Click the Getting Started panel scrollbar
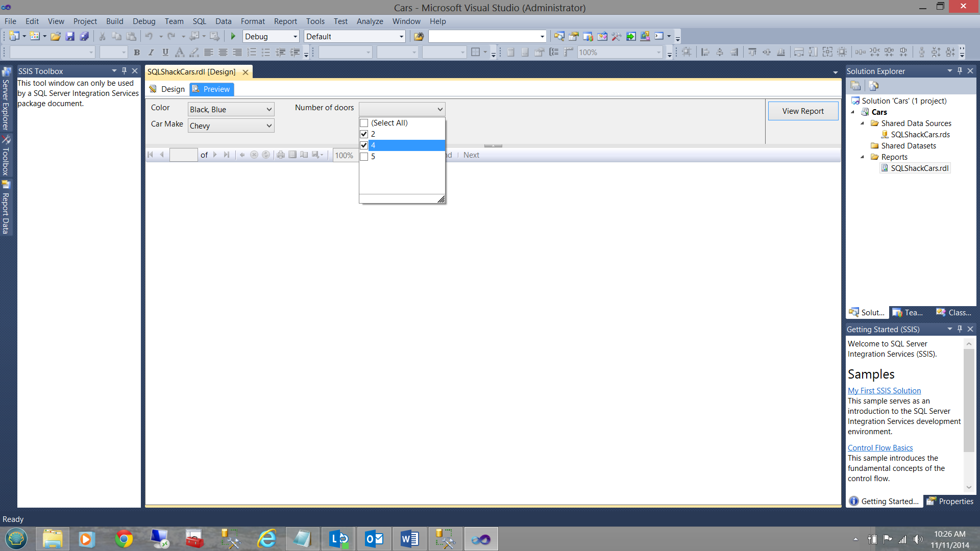980x551 pixels. 969,398
